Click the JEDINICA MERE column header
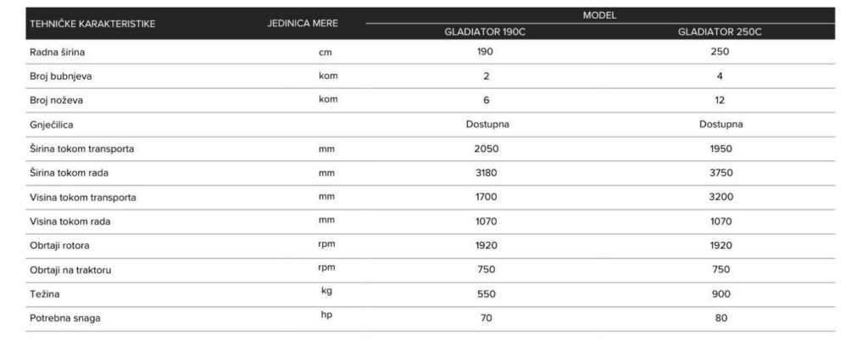This screenshot has height=341, width=868. point(303,23)
